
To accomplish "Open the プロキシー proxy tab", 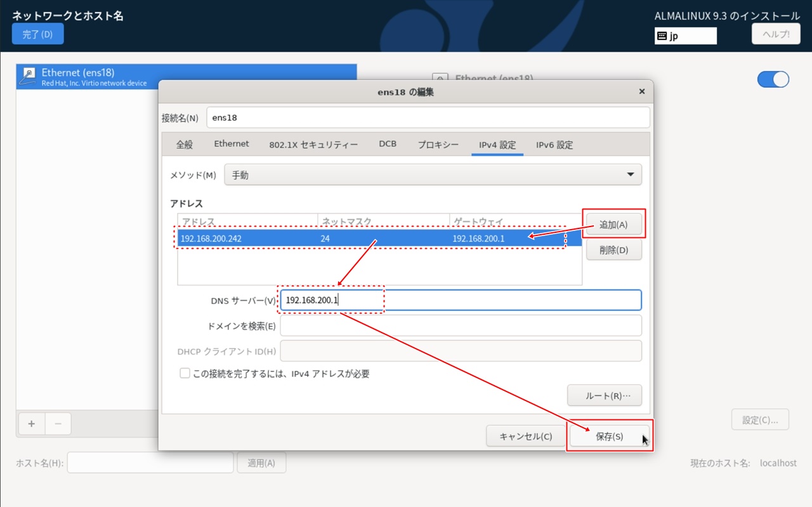I will point(438,145).
